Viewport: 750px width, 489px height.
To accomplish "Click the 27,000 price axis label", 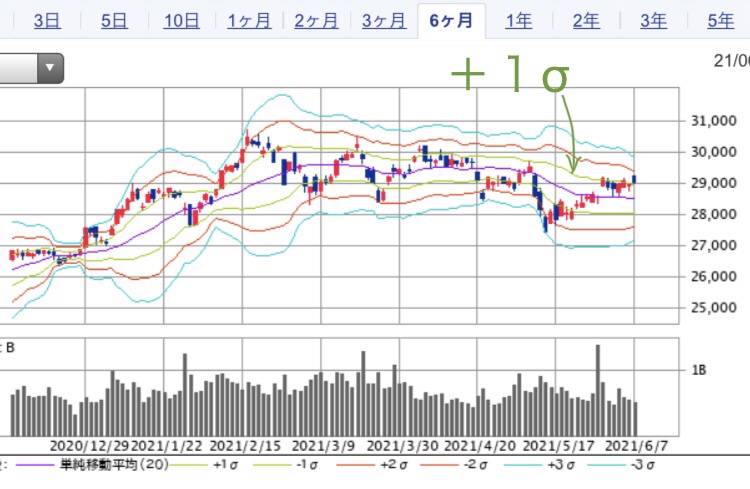I will pos(714,245).
